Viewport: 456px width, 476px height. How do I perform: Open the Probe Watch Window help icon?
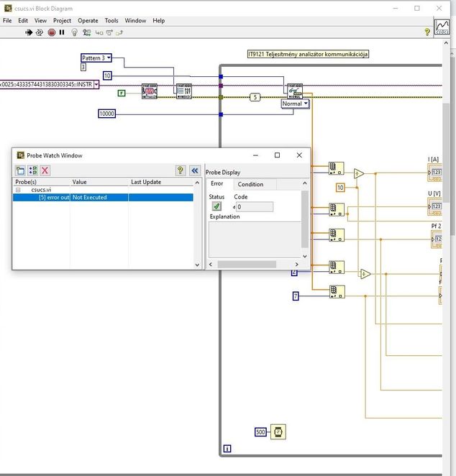(181, 170)
